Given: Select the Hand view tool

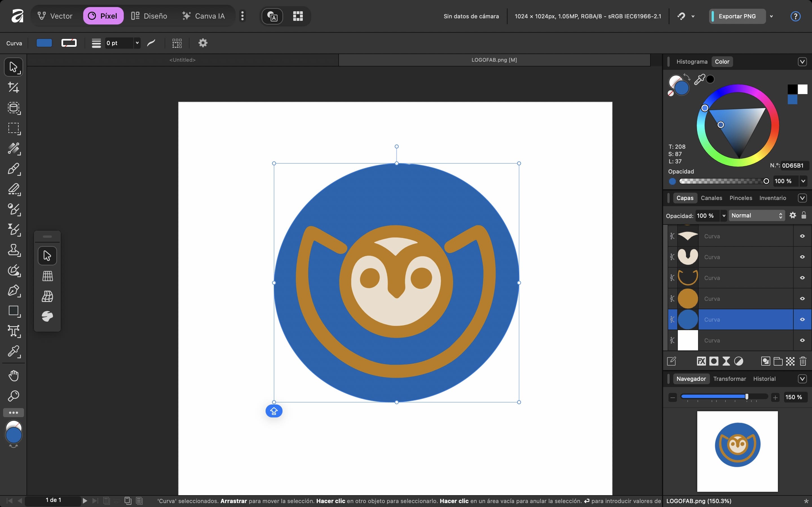Looking at the screenshot, I should [x=14, y=375].
